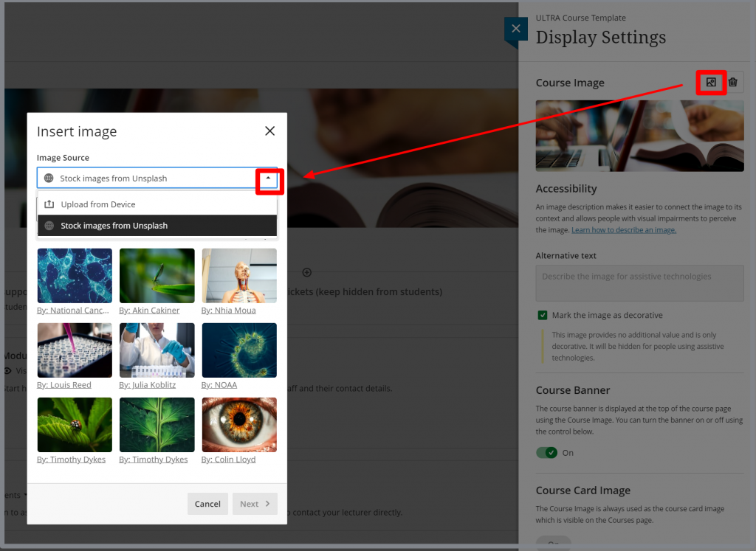Click the trash icon to delete course image

click(732, 82)
